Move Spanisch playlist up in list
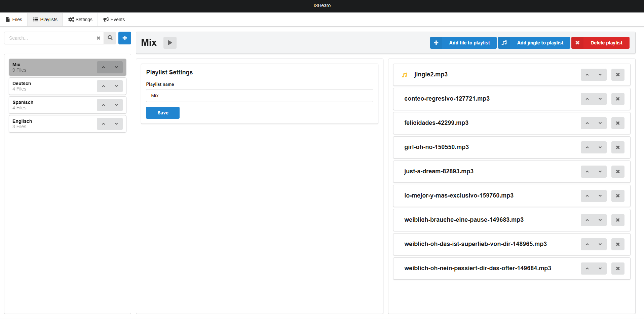Screen dimensions: 644x319 [x=104, y=105]
